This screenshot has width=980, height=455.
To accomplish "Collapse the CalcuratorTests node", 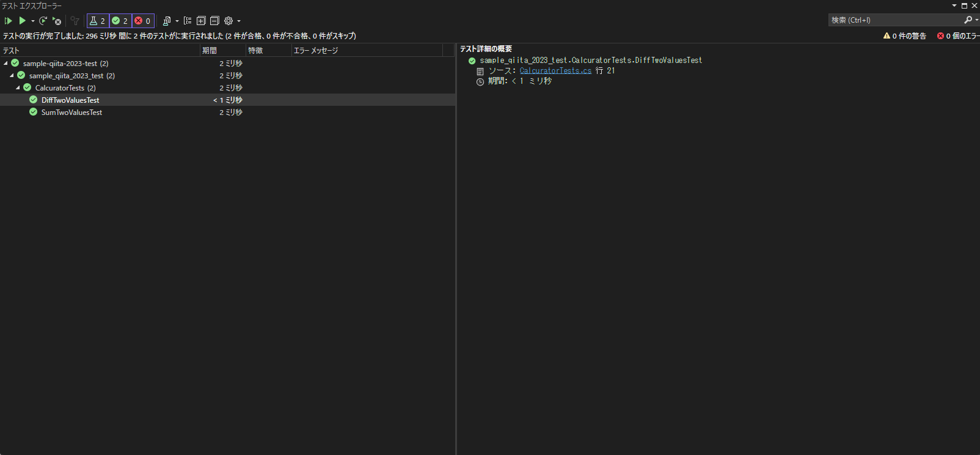I will (18, 87).
